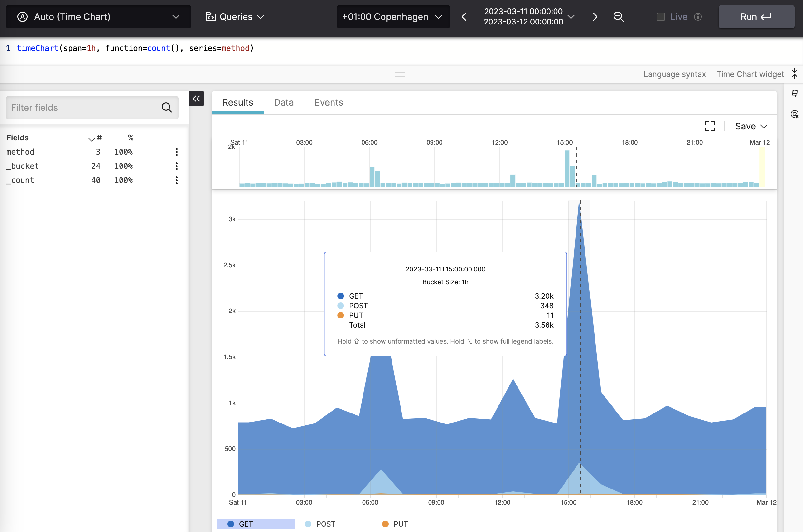Image resolution: width=803 pixels, height=532 pixels.
Task: Click the Run button
Action: pyautogui.click(x=756, y=17)
